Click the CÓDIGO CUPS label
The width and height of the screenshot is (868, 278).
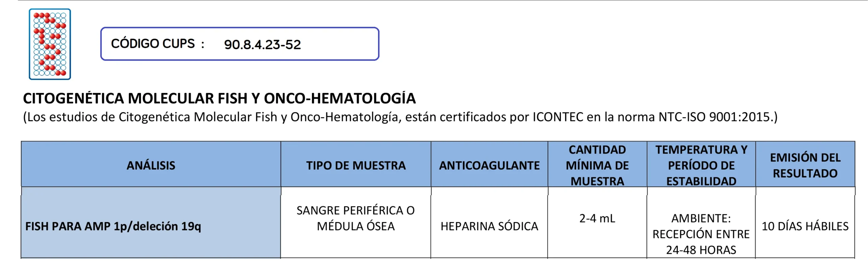(x=153, y=44)
